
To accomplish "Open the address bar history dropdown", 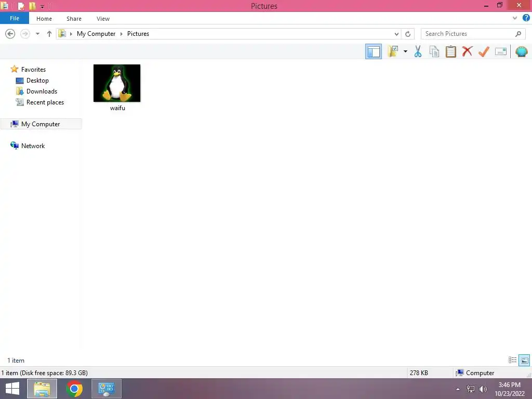I will pos(396,34).
